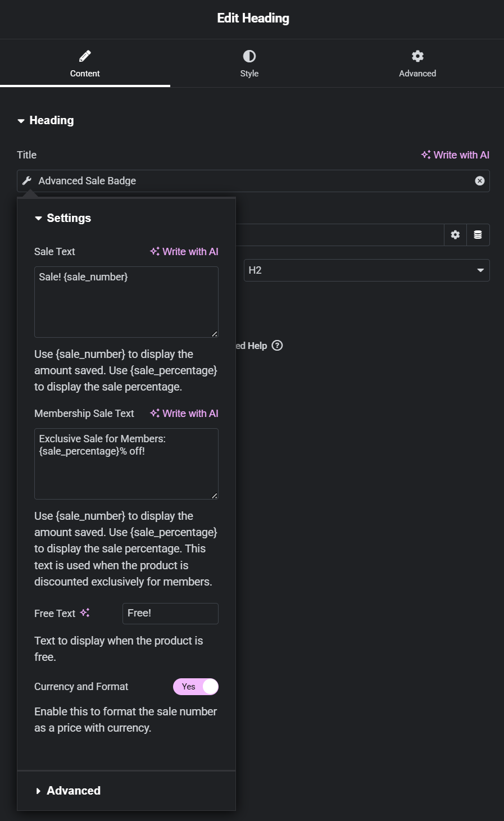Open the Style tab
Viewport: 504px width, 821px height.
249,63
